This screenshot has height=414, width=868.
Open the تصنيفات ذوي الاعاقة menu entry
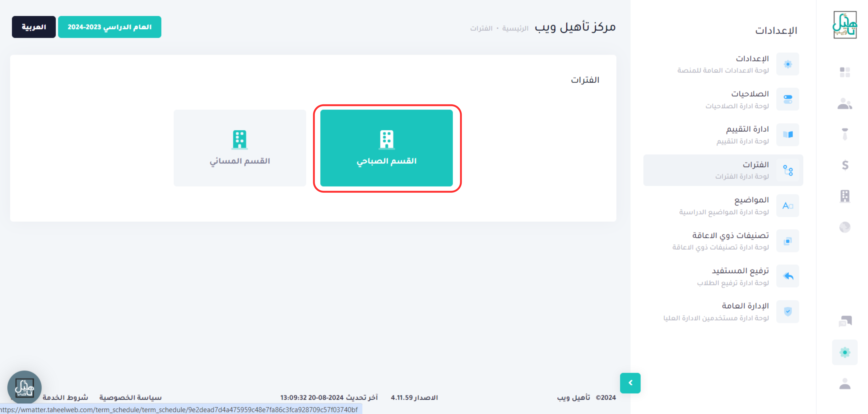click(723, 241)
